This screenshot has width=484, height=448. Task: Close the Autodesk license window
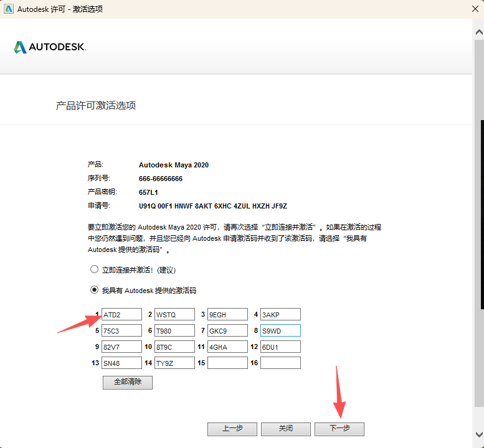(x=475, y=9)
